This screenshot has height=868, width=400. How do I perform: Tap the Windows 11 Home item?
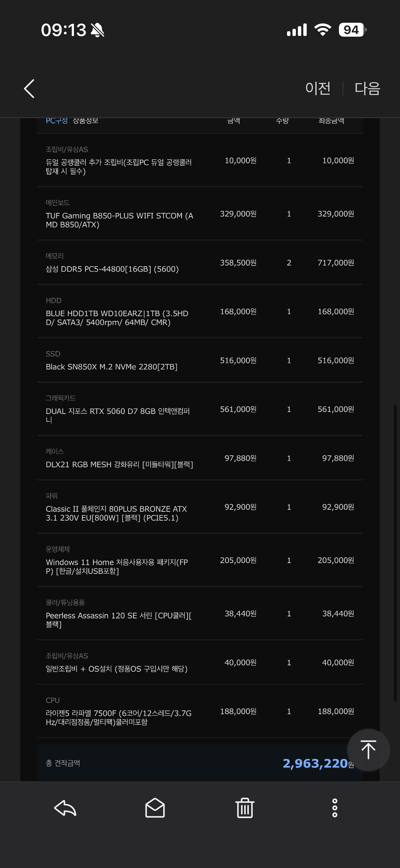coord(117,566)
